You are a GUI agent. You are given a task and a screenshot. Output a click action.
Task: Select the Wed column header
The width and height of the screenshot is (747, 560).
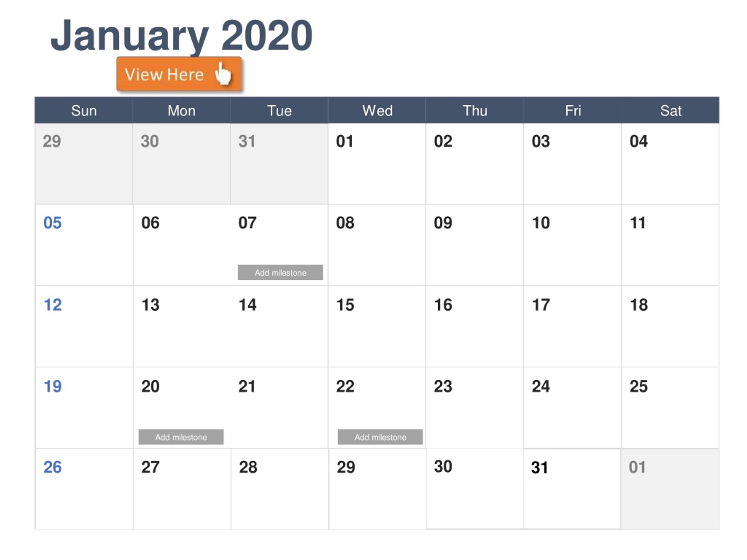point(377,110)
